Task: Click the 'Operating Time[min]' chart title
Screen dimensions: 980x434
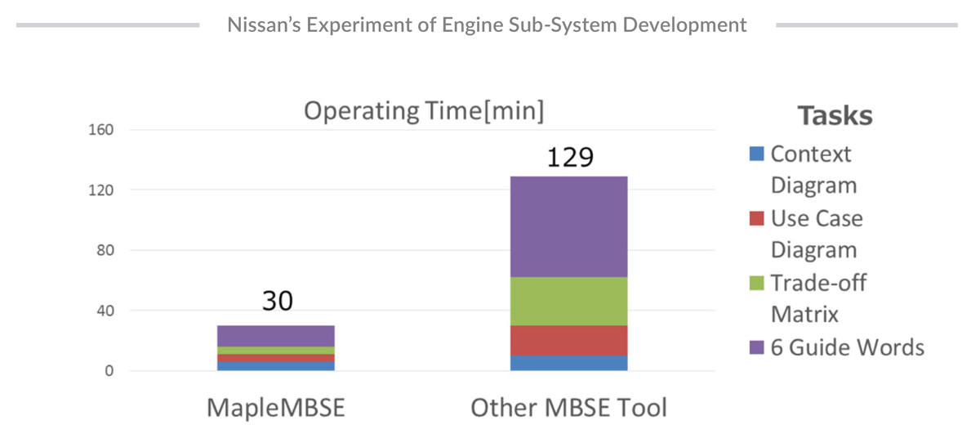Action: coord(424,110)
